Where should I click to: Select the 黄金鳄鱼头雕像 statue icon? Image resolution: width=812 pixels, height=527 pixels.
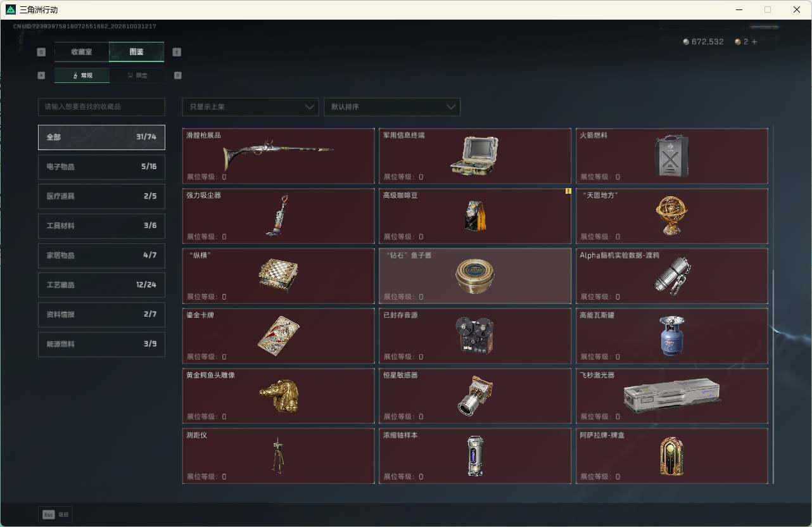(x=279, y=396)
